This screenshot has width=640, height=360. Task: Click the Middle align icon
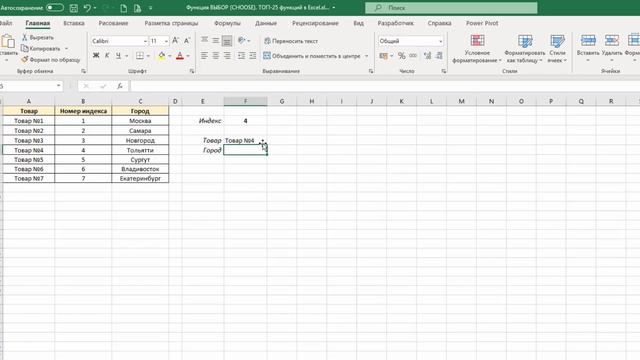pos(216,40)
